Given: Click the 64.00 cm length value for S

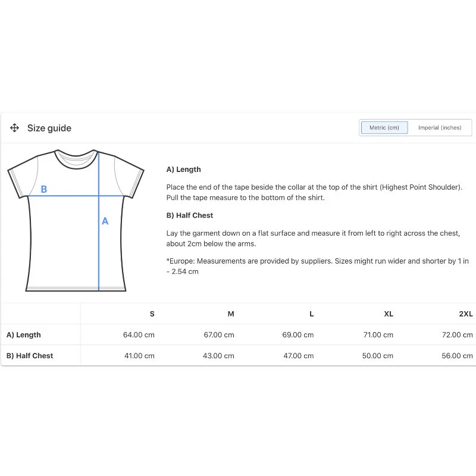Looking at the screenshot, I should coord(139,334).
